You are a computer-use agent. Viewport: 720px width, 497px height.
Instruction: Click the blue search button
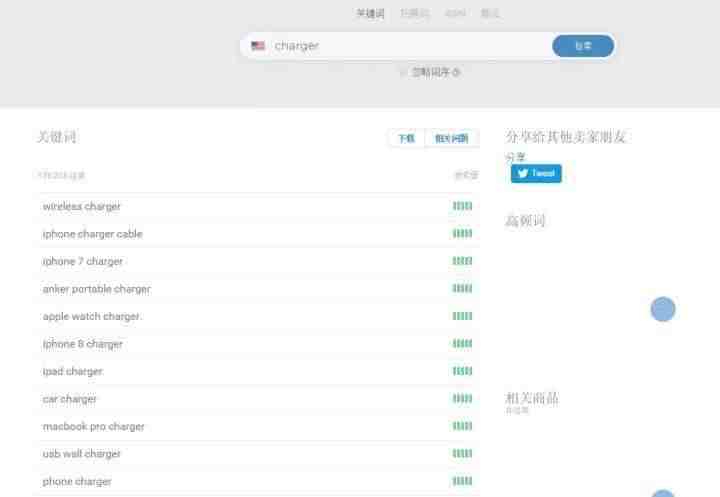(583, 46)
